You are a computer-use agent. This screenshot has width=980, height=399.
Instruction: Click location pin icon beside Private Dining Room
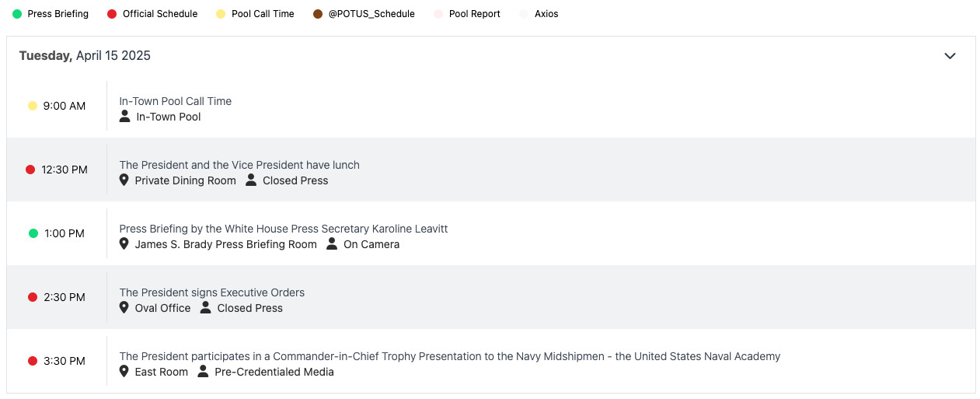[124, 180]
